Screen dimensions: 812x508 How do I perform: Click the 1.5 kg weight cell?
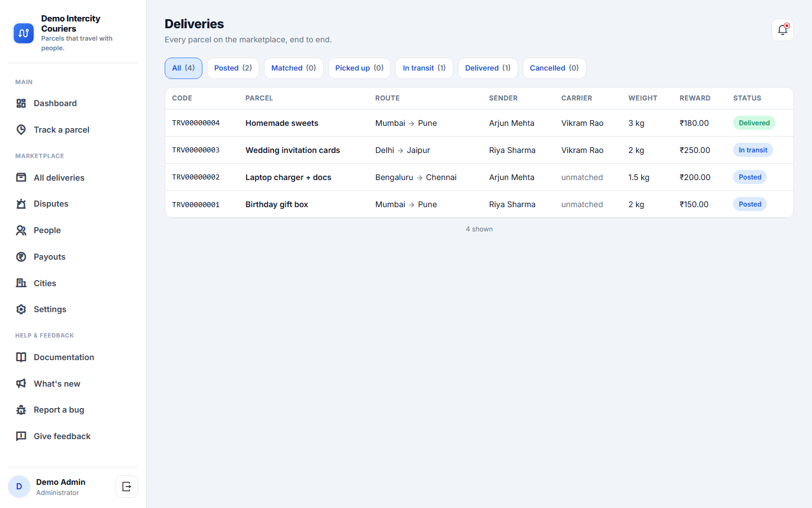(639, 177)
